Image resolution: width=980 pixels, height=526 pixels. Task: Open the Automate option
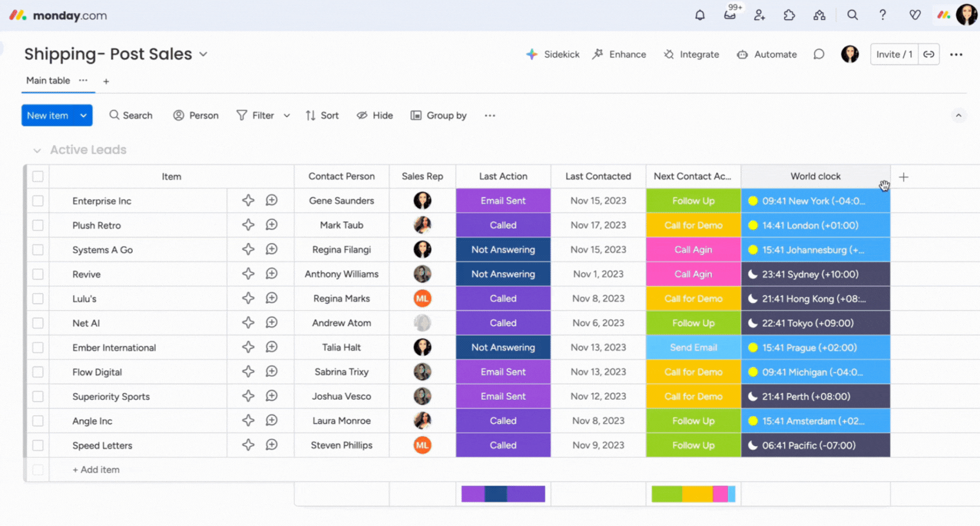point(767,54)
